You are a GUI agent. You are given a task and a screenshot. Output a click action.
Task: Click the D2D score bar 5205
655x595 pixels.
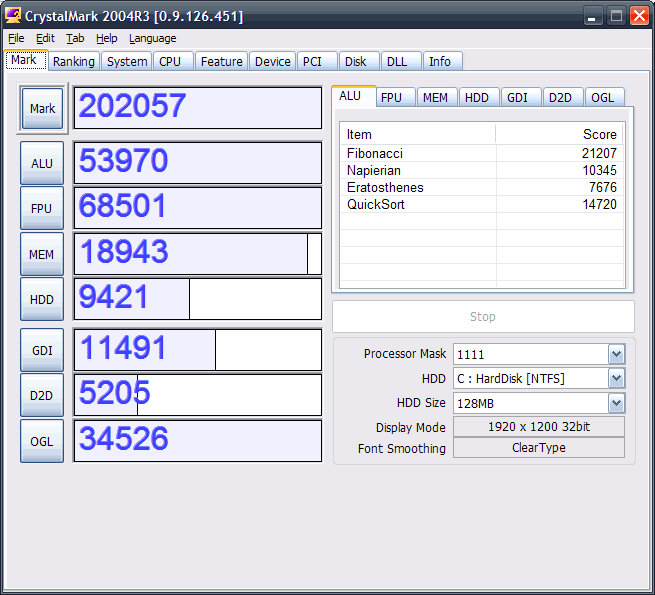[x=198, y=395]
